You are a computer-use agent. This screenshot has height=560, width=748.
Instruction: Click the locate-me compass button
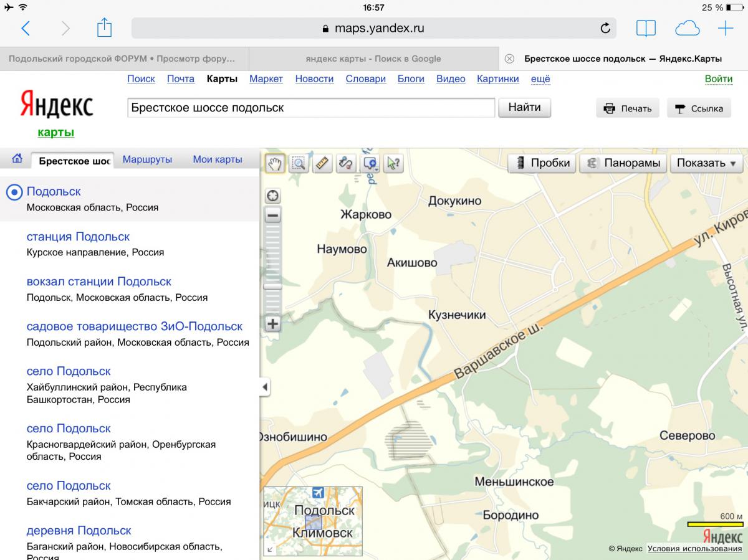click(273, 196)
